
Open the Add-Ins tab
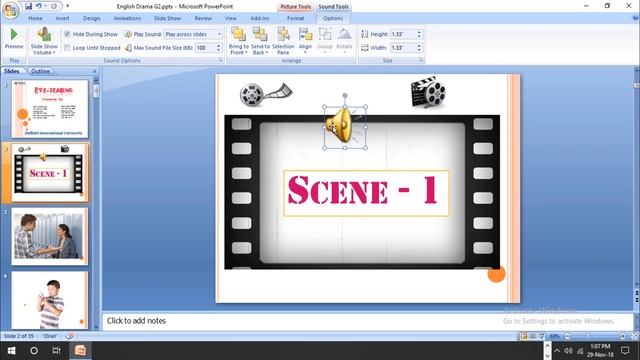260,18
